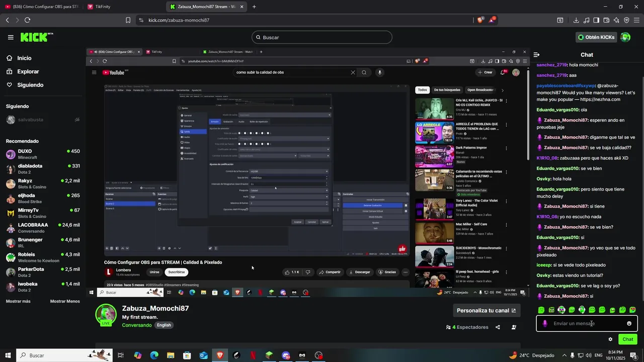Open browser downloads icon
The width and height of the screenshot is (644, 362).
pyautogui.click(x=576, y=20)
